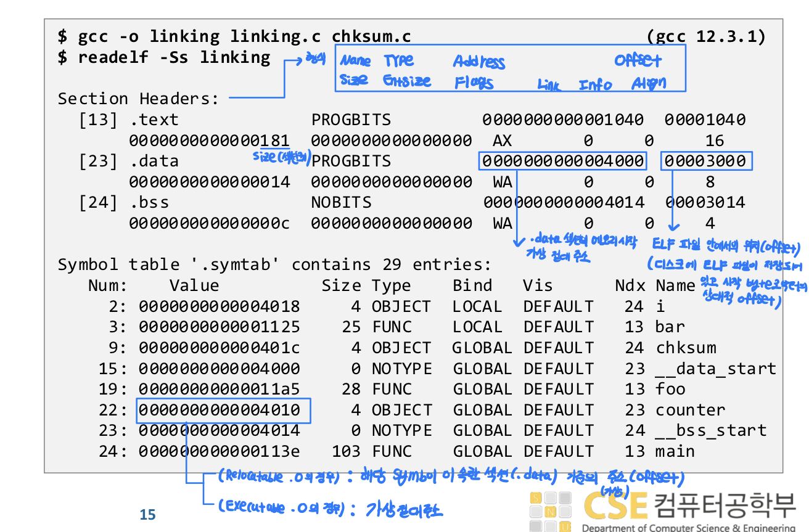Screen dimensions: 809x532
Task: Click the symbol name "foo"
Action: 670,389
